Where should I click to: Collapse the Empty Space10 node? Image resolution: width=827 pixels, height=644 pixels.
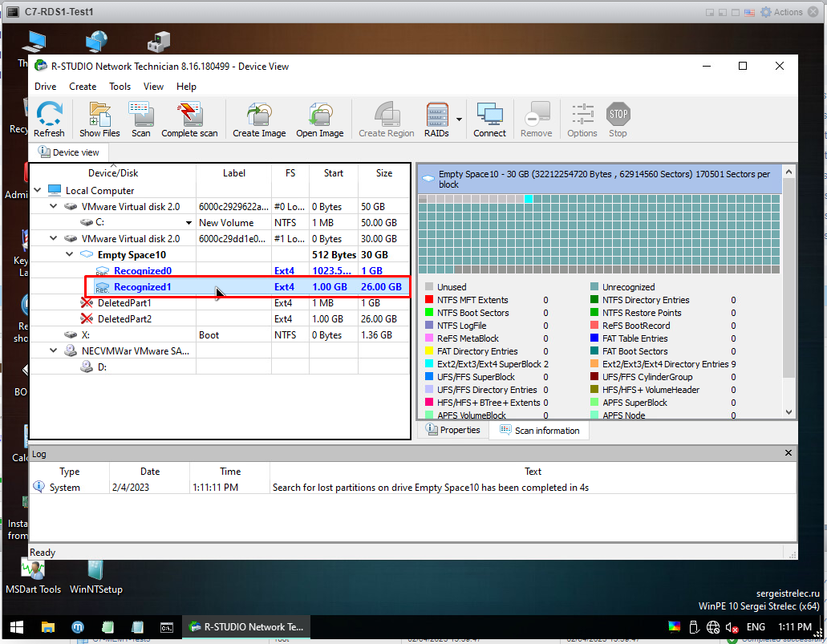[x=70, y=255]
